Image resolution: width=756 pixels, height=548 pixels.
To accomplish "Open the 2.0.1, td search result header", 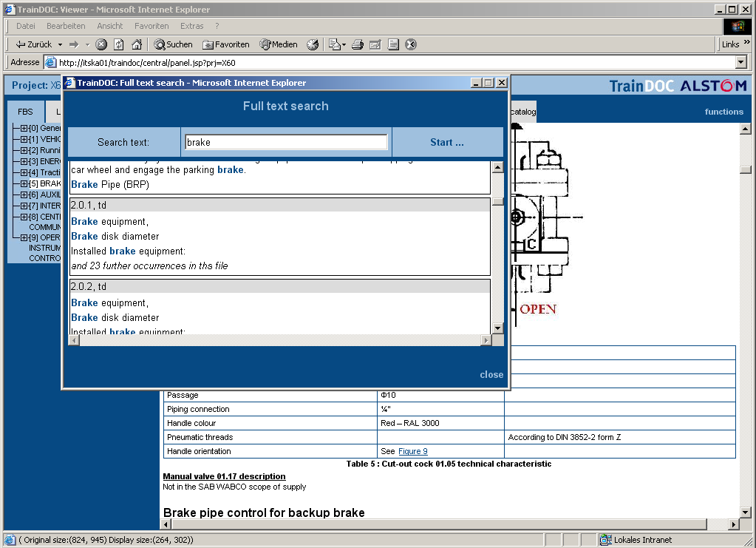I will (279, 205).
